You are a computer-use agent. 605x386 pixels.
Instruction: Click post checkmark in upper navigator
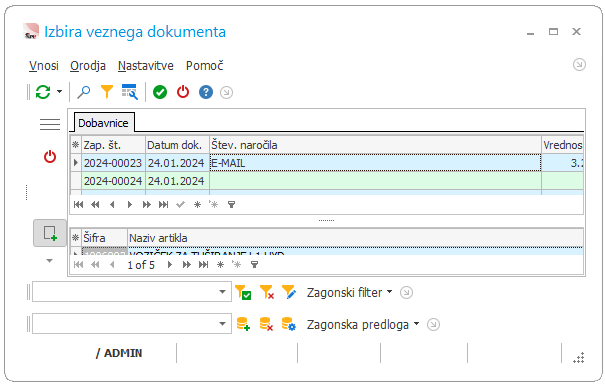180,205
